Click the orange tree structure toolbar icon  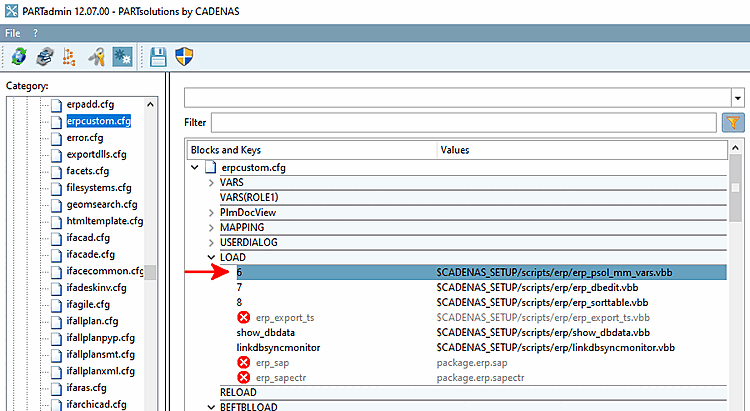click(69, 56)
